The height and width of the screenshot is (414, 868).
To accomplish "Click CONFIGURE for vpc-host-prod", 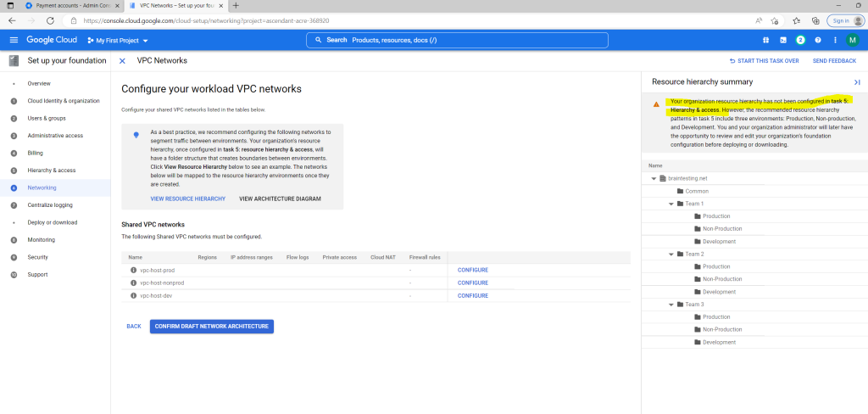I will click(473, 271).
